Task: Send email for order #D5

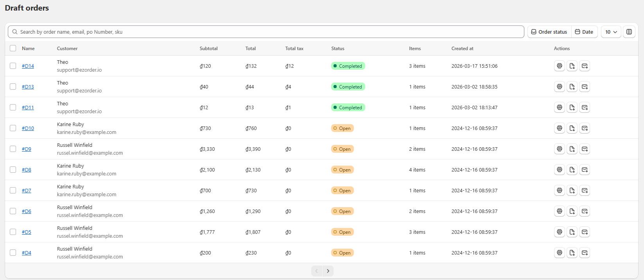Action: tap(585, 232)
